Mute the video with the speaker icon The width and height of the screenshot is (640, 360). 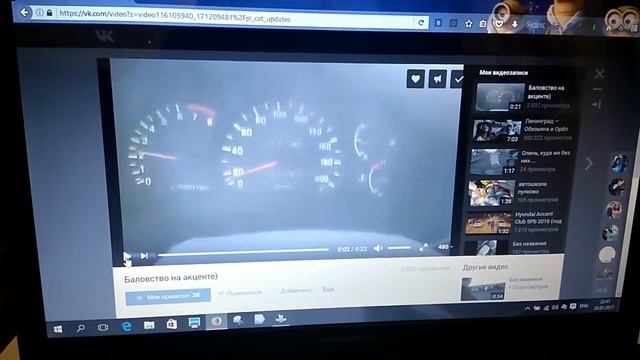pos(378,248)
